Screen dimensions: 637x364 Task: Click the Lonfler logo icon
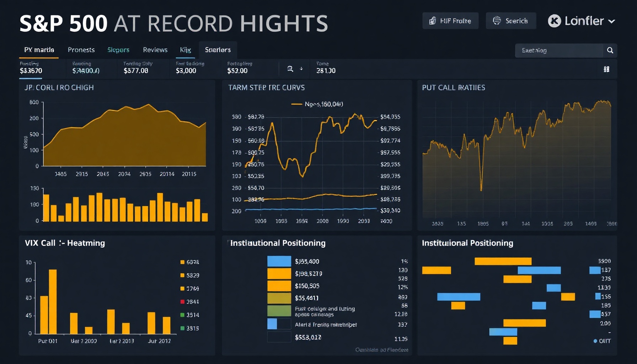(555, 21)
